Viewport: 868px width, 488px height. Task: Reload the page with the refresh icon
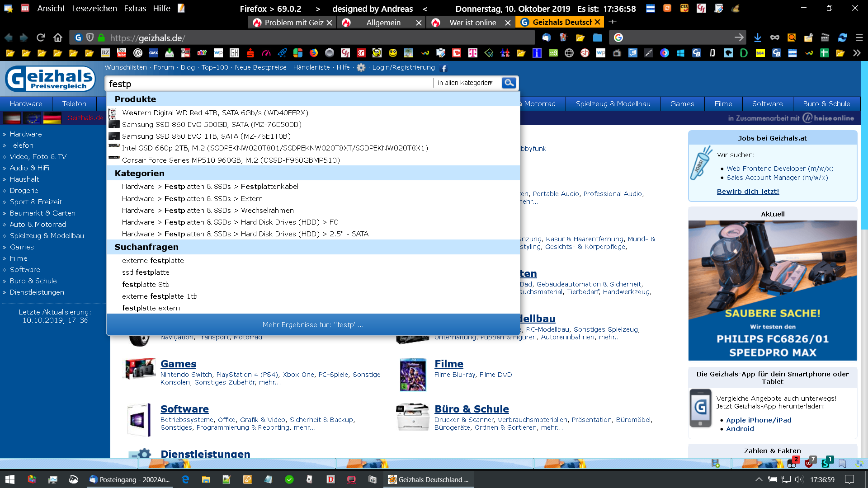41,38
